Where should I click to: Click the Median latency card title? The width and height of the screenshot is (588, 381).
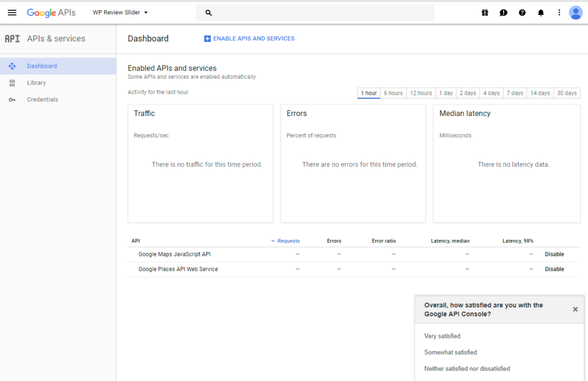465,114
